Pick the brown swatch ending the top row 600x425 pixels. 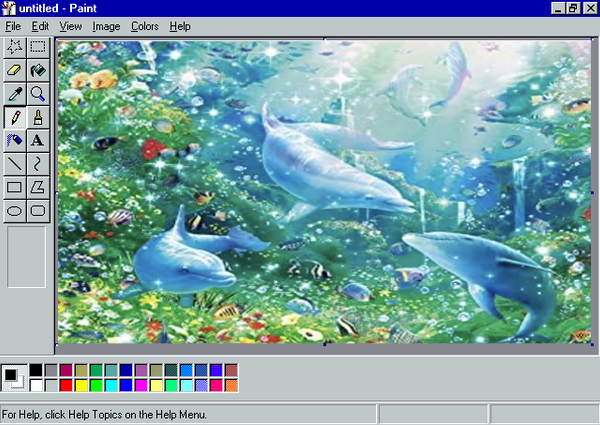pyautogui.click(x=232, y=370)
